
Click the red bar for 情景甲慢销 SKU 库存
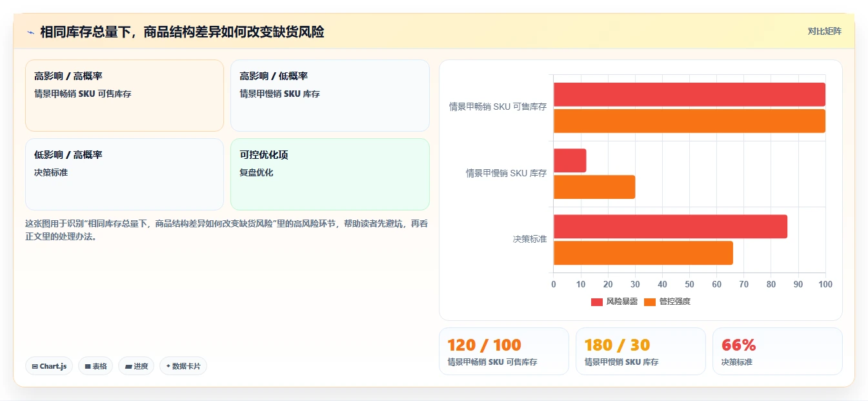[570, 161]
